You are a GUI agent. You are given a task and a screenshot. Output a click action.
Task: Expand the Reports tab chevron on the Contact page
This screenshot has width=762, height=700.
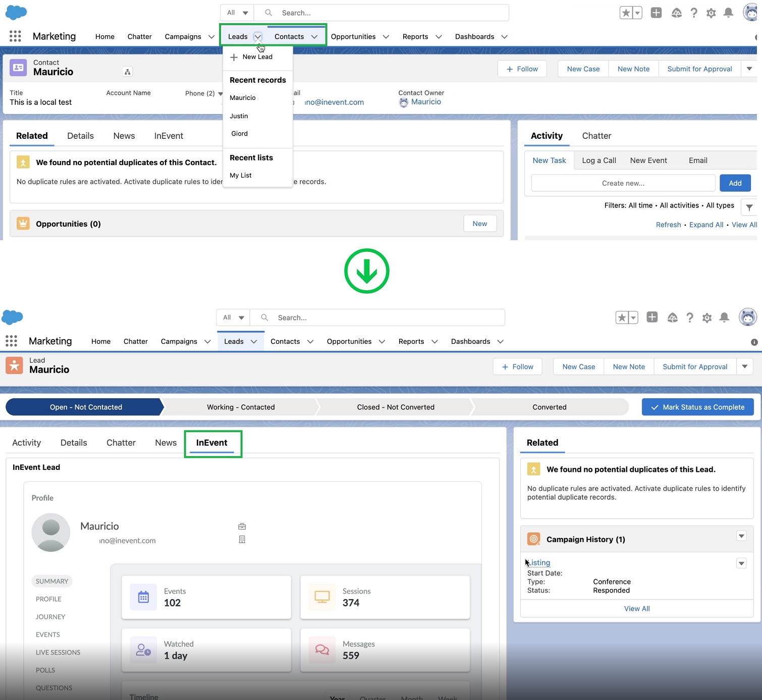coord(439,36)
